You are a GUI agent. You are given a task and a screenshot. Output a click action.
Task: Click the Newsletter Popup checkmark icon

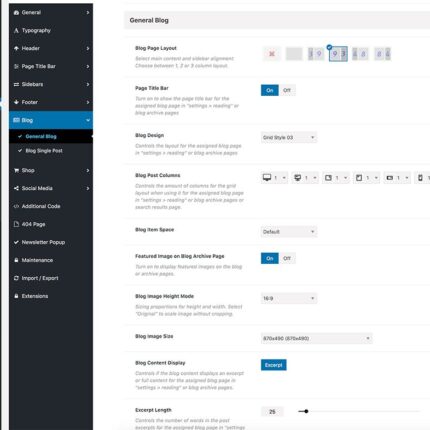coord(16,242)
